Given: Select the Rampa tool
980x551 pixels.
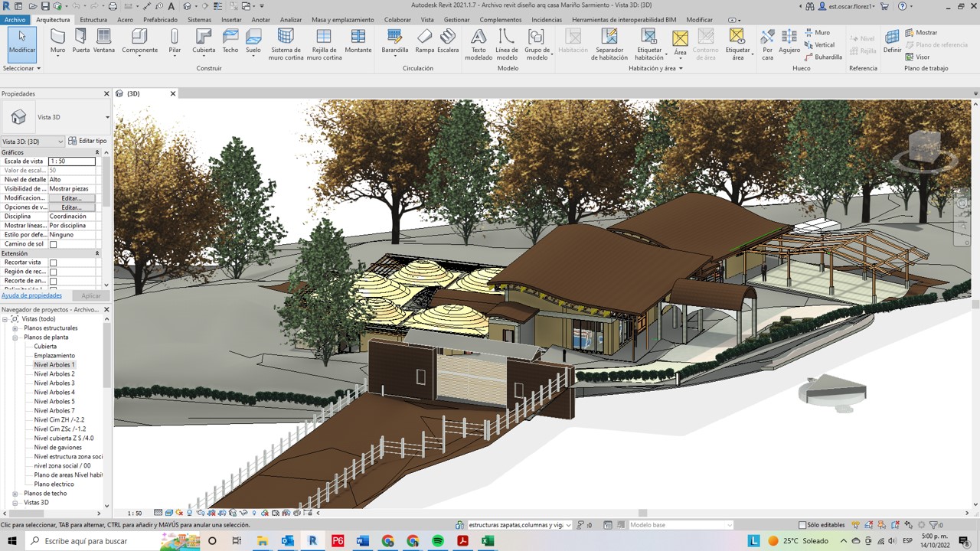Looking at the screenshot, I should 425,41.
